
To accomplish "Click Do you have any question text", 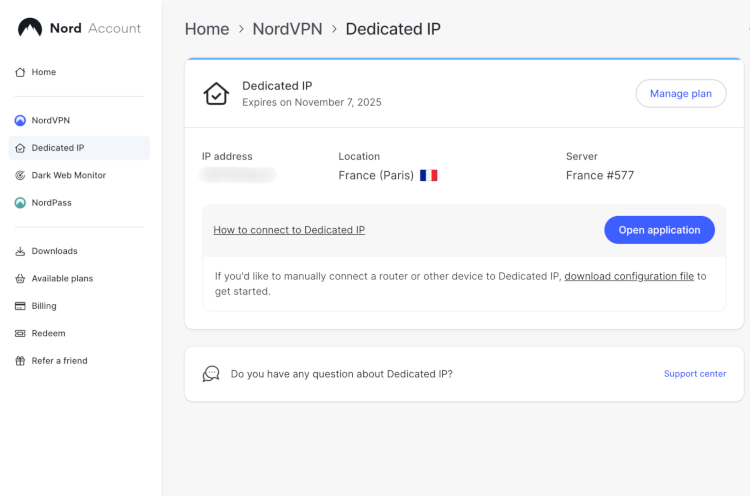I will point(342,374).
